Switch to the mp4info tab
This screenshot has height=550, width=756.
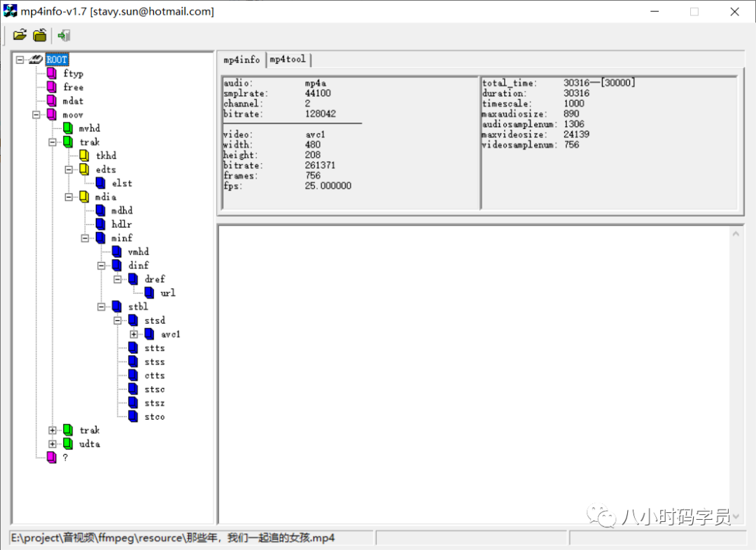241,60
